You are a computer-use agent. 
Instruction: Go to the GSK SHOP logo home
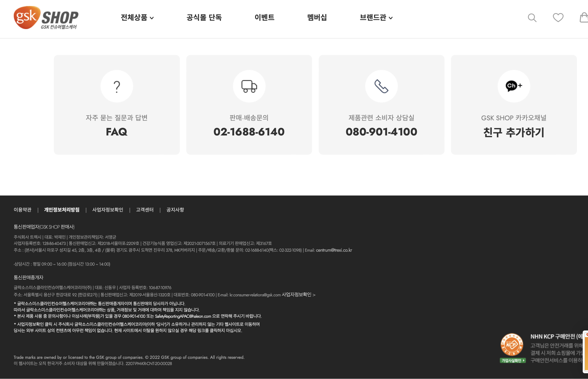coord(46,18)
